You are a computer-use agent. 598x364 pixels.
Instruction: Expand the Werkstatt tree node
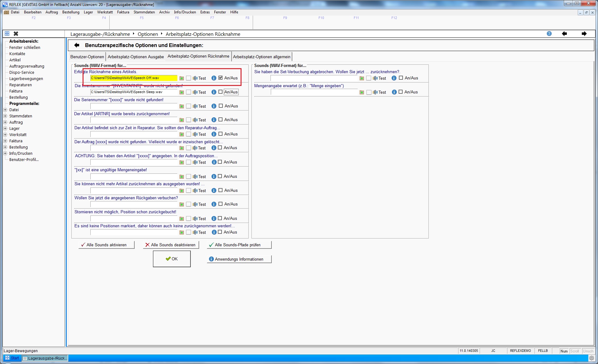tap(5, 135)
